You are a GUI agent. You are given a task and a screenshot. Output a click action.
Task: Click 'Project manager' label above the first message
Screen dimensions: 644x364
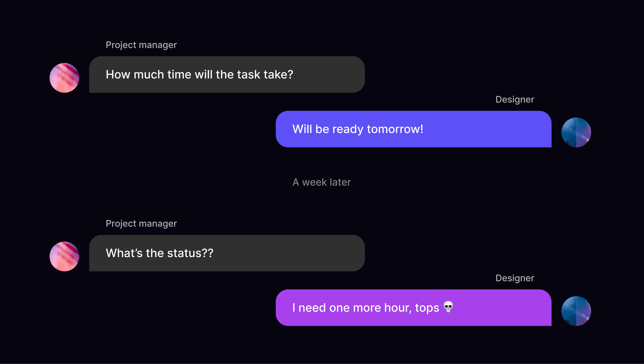coord(141,45)
